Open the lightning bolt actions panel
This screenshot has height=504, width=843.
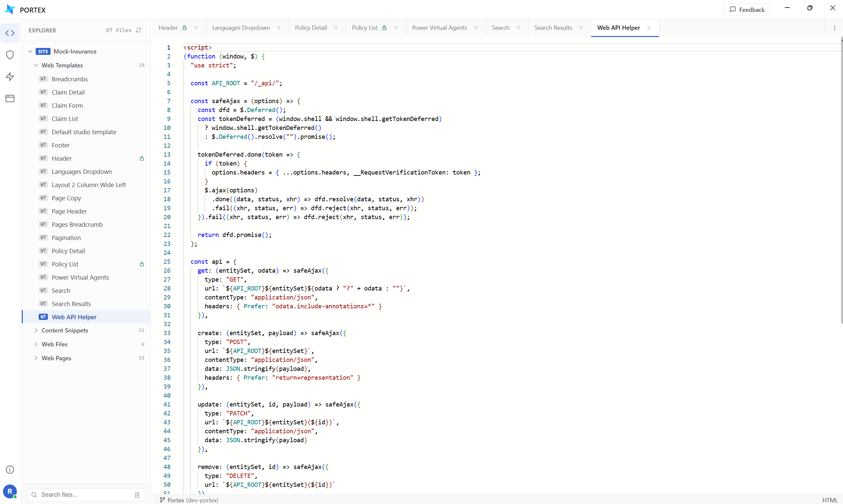point(10,76)
